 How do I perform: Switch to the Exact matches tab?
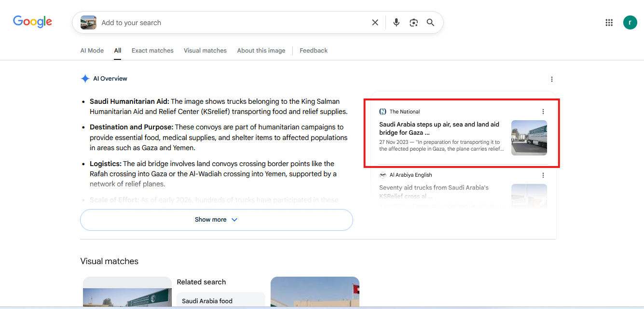152,50
